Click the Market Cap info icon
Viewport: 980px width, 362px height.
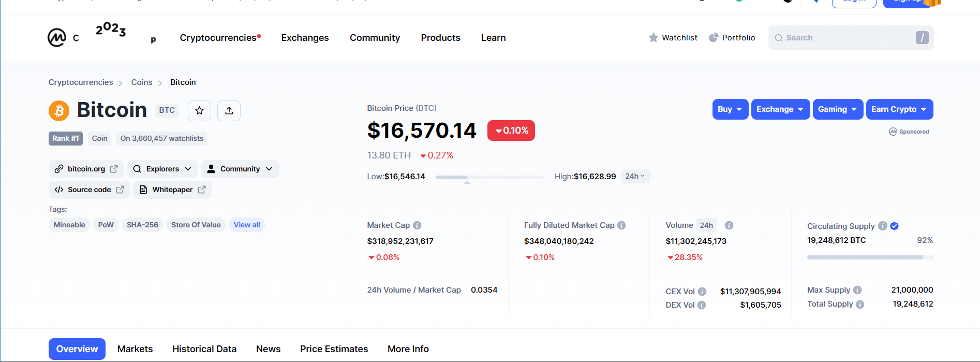pos(417,225)
